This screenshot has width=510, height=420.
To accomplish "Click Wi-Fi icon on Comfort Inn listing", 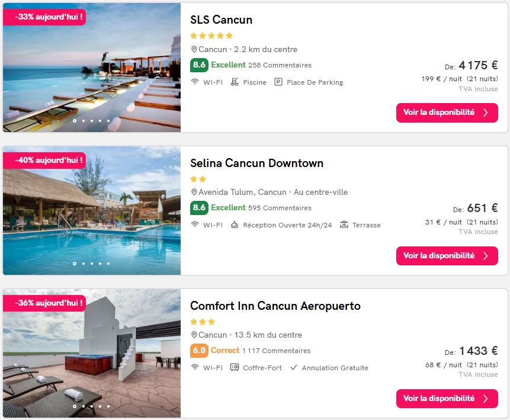I will 195,368.
